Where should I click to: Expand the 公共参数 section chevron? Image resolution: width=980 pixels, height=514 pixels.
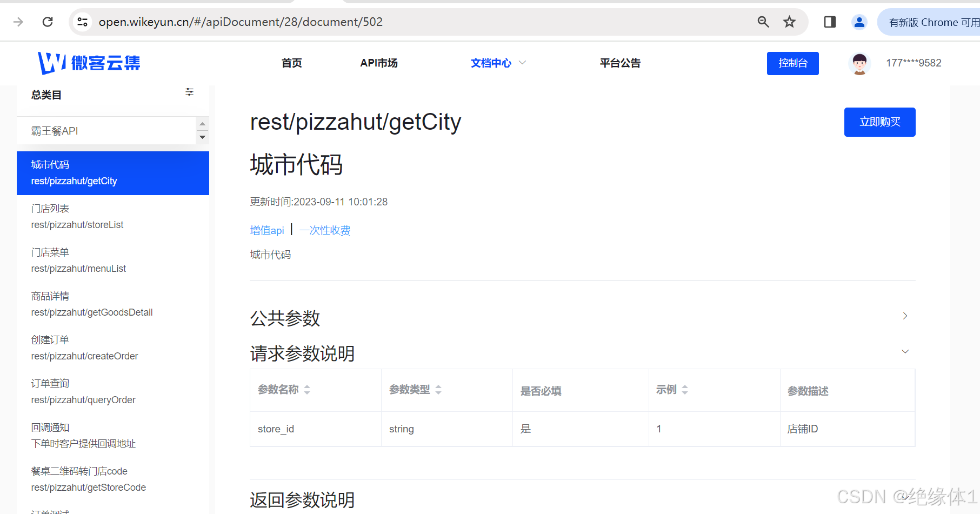click(x=905, y=316)
